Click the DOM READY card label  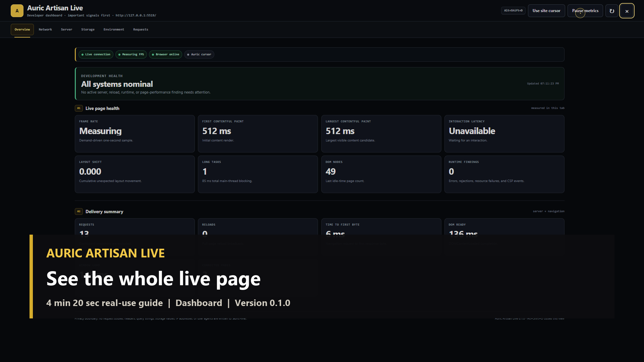[457, 225]
